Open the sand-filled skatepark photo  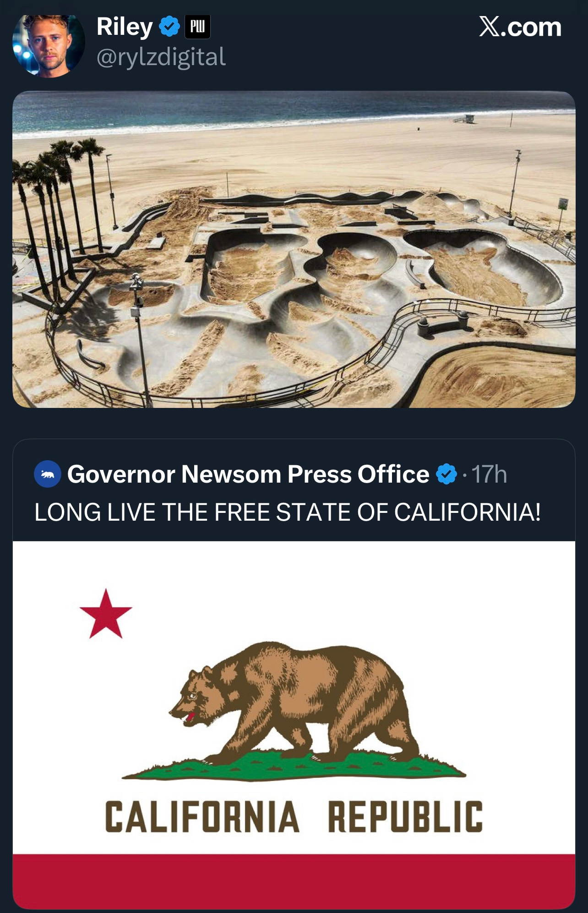coord(294,249)
